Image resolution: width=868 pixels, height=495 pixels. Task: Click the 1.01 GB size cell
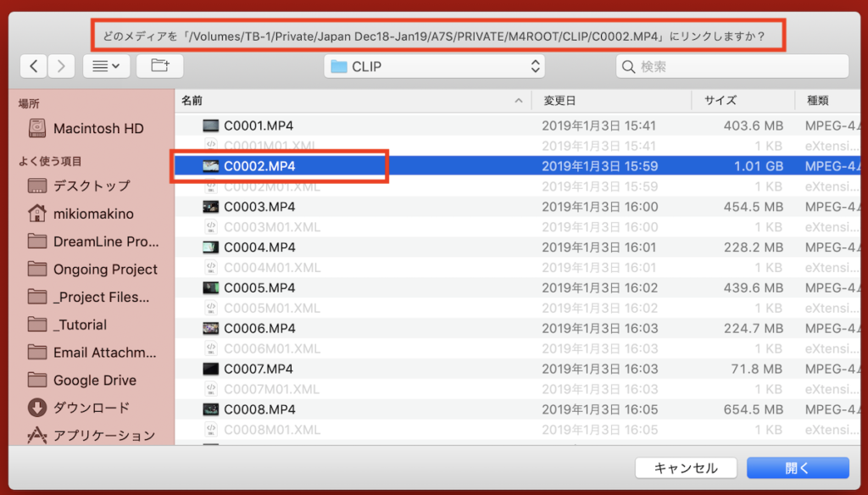(x=759, y=166)
